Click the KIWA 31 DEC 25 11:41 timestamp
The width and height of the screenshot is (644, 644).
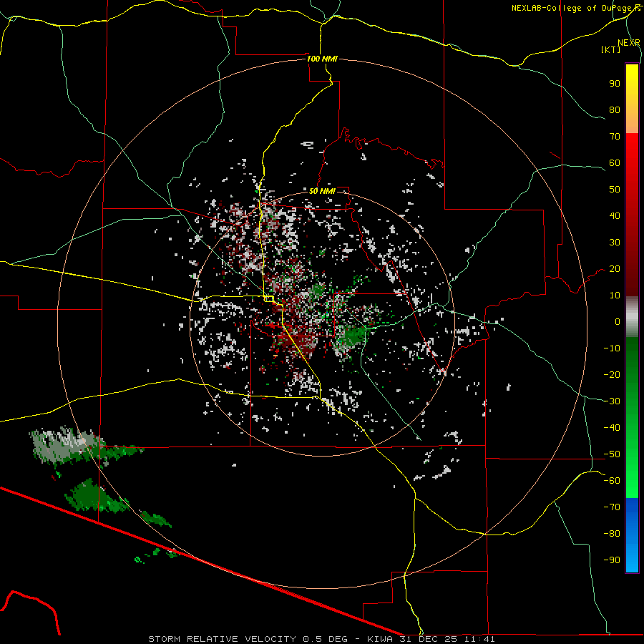click(431, 639)
